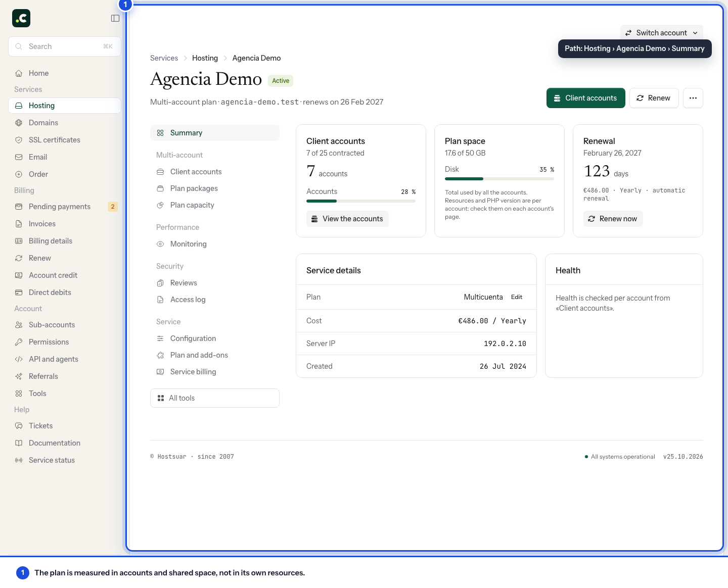Open Order in sidebar

pos(65,174)
